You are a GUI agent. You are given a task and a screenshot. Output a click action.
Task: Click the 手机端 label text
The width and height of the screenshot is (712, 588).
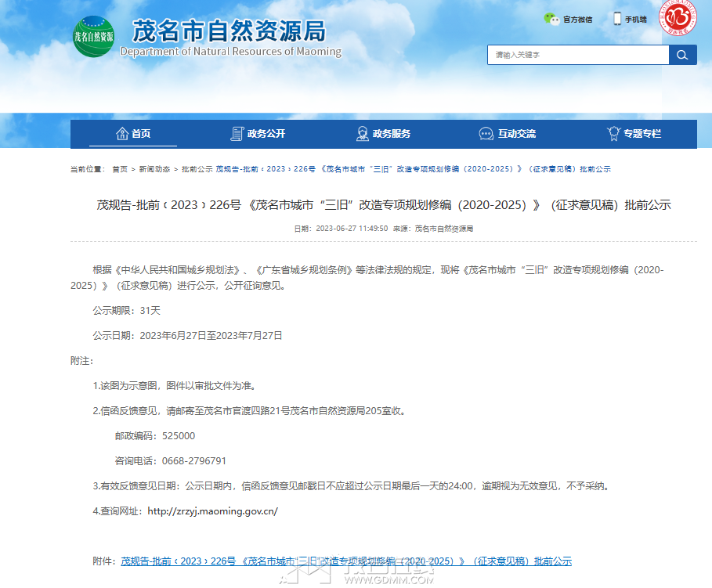coord(636,20)
